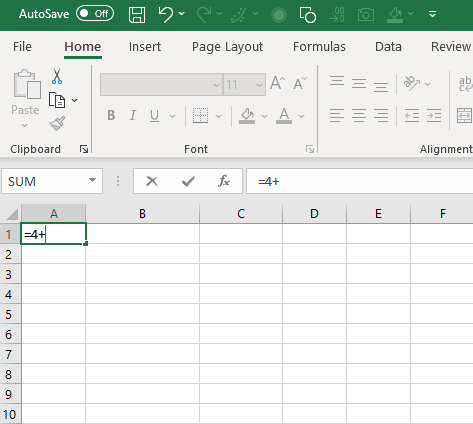
Task: Toggle Bold formatting button
Action: click(111, 116)
